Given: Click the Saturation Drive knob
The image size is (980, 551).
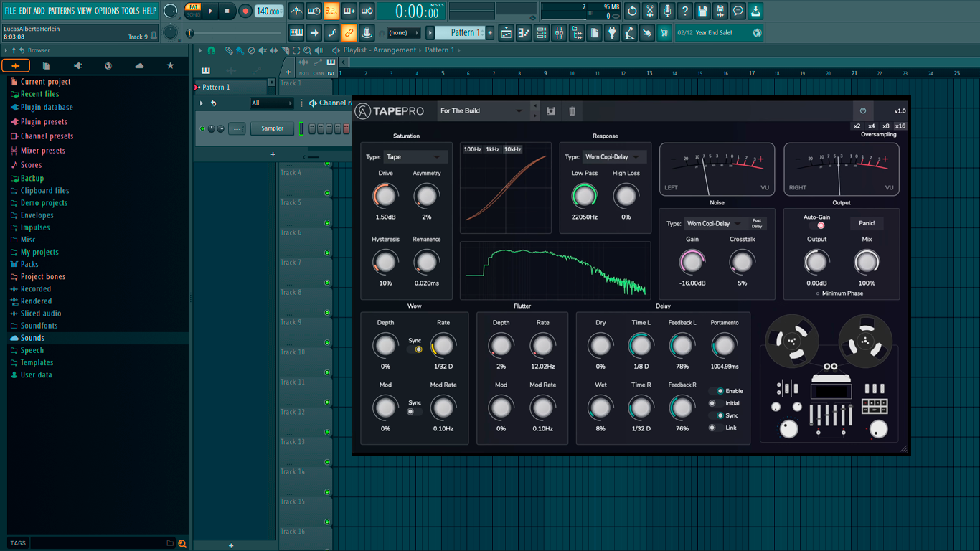Looking at the screenshot, I should pyautogui.click(x=385, y=195).
